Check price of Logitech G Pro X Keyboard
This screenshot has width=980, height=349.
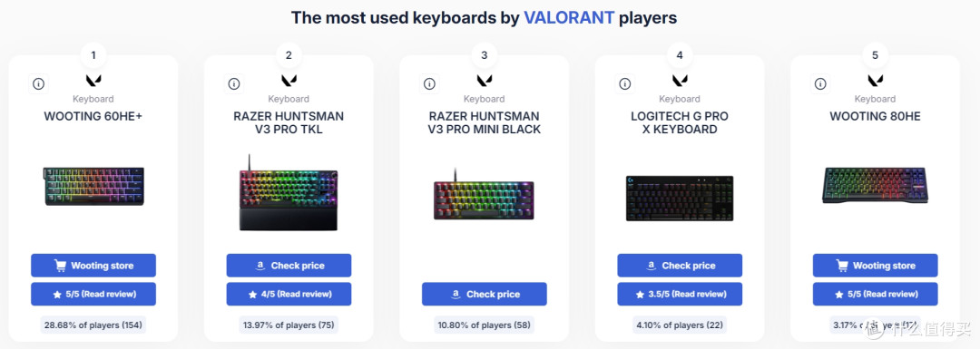click(x=680, y=266)
